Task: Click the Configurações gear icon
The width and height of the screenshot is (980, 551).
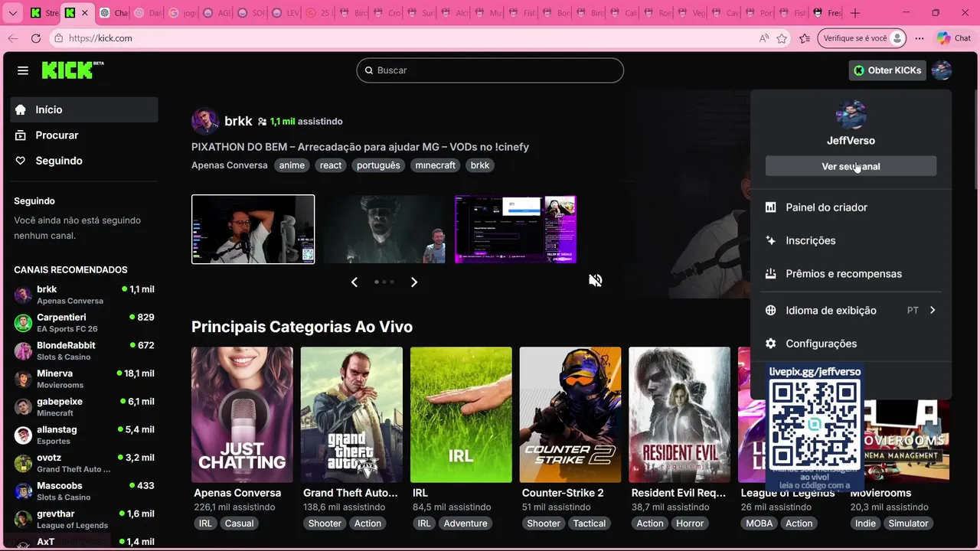Action: (770, 344)
